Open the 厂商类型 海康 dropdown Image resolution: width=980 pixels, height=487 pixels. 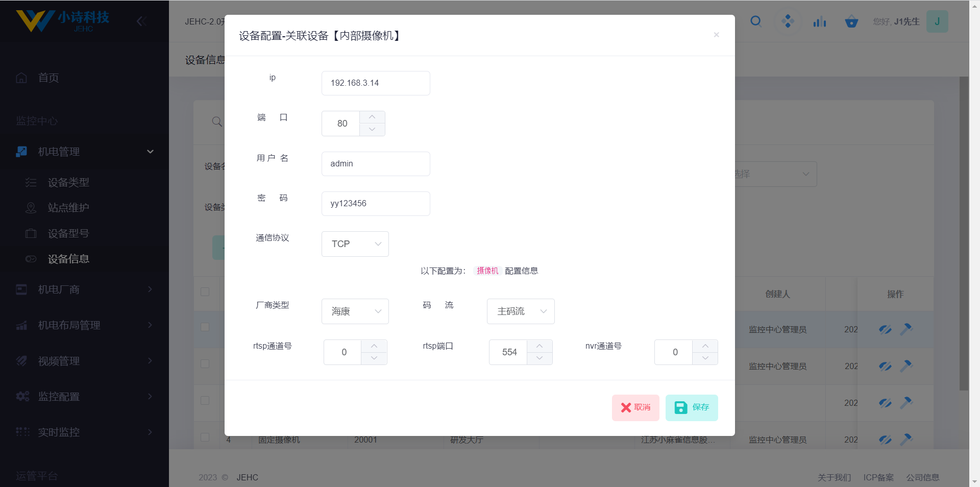click(355, 311)
